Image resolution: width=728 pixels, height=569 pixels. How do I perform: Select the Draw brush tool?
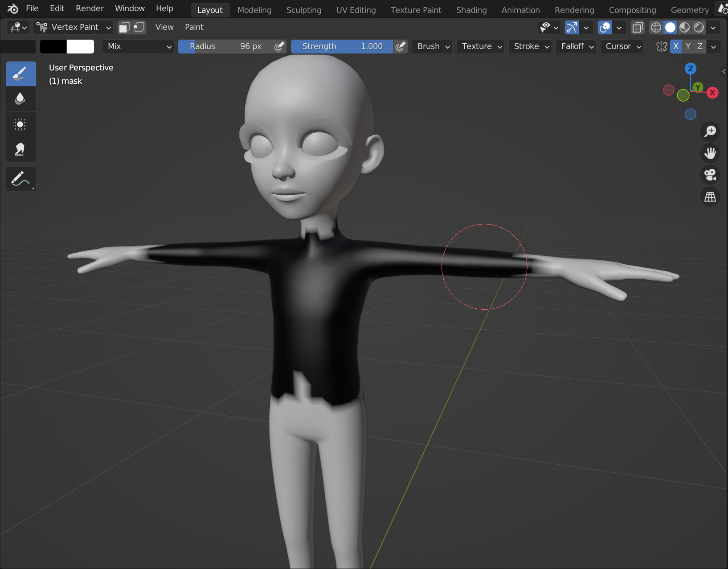(x=20, y=74)
